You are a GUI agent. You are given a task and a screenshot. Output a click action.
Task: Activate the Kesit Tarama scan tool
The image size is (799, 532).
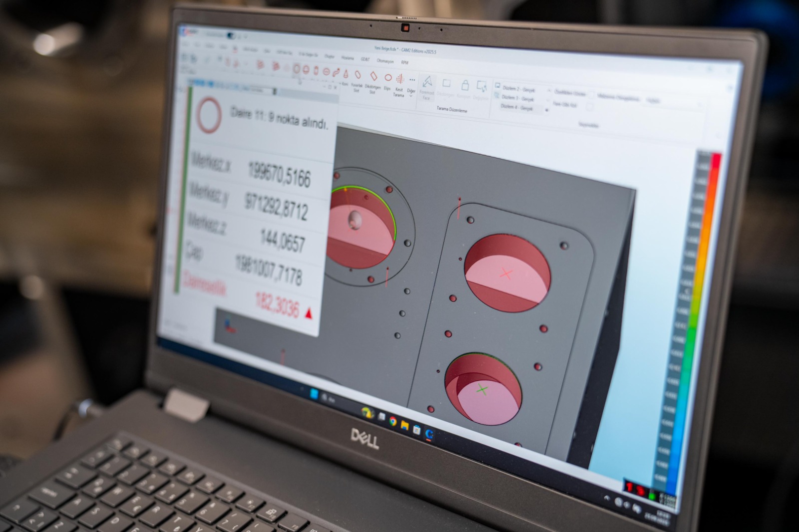click(400, 80)
